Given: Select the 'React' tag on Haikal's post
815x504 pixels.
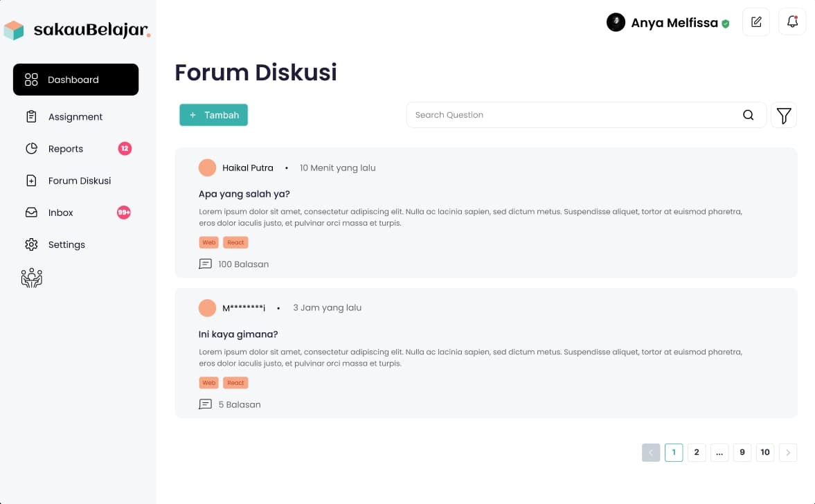Looking at the screenshot, I should 235,242.
